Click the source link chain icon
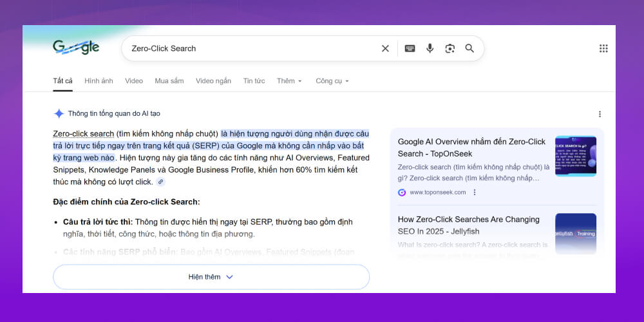The image size is (644, 322). tap(160, 182)
